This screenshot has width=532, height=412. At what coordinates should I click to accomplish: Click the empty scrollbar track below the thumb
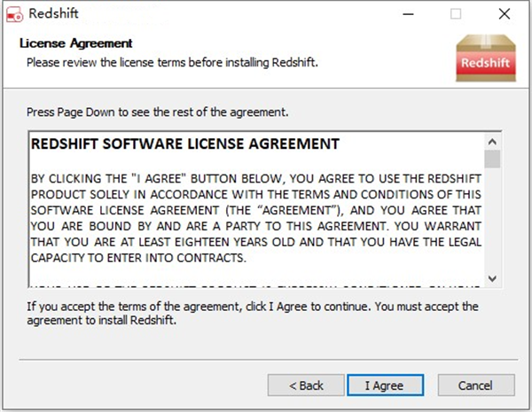(492, 222)
